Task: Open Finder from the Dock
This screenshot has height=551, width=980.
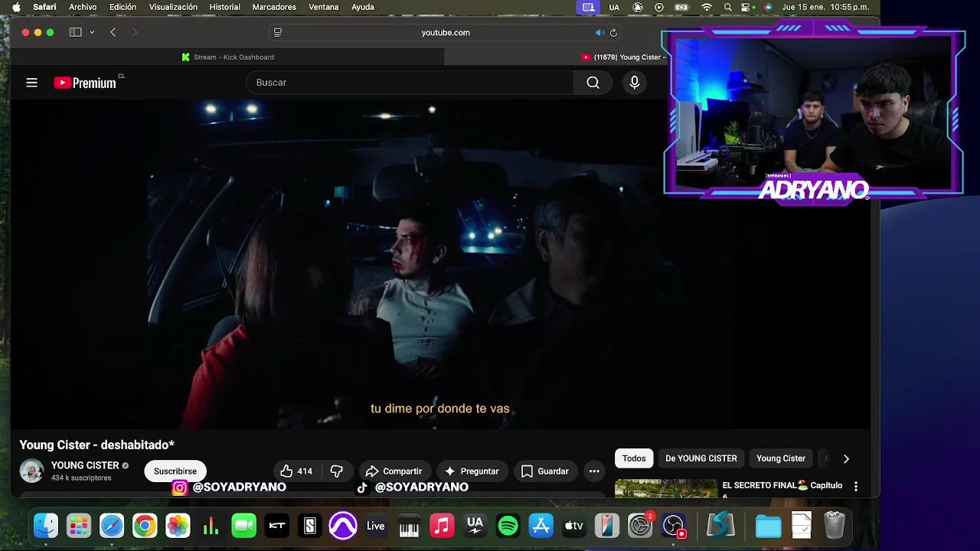Action: click(46, 526)
